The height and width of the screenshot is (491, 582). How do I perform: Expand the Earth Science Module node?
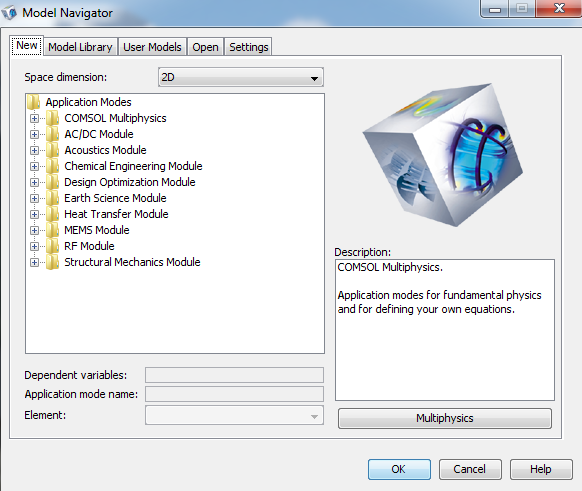click(34, 198)
